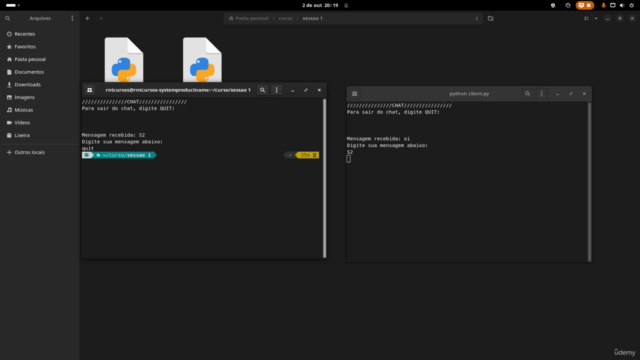Open new tab icon in left terminal

pos(90,90)
